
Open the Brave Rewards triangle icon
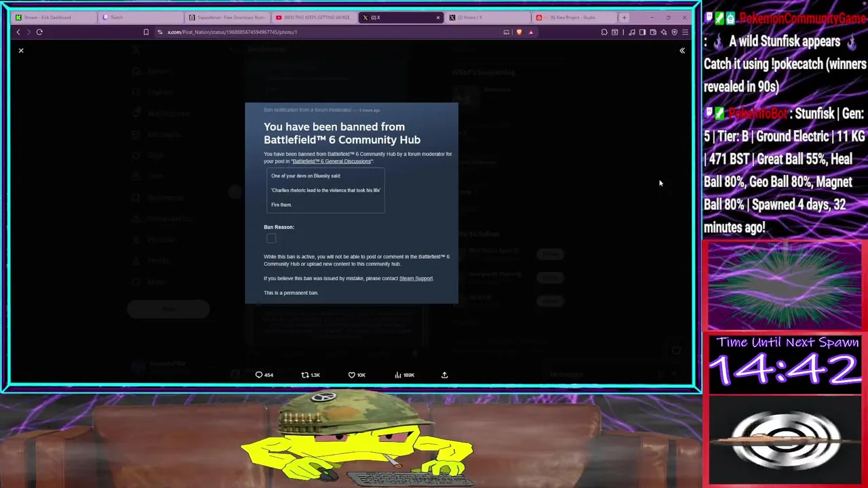tap(531, 32)
